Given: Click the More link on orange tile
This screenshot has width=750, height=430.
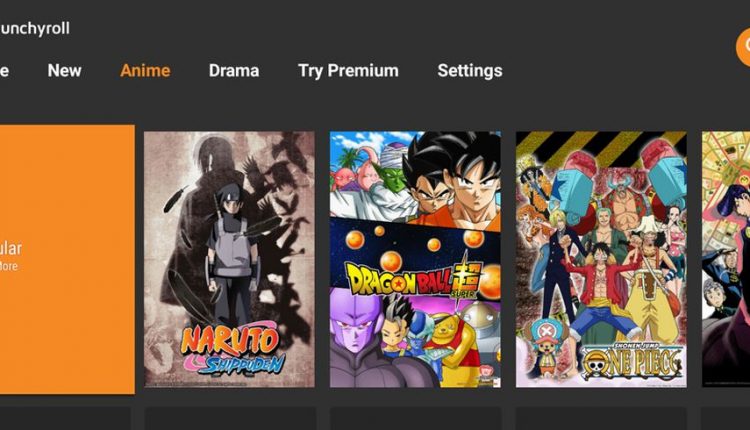Looking at the screenshot, I should [x=9, y=266].
